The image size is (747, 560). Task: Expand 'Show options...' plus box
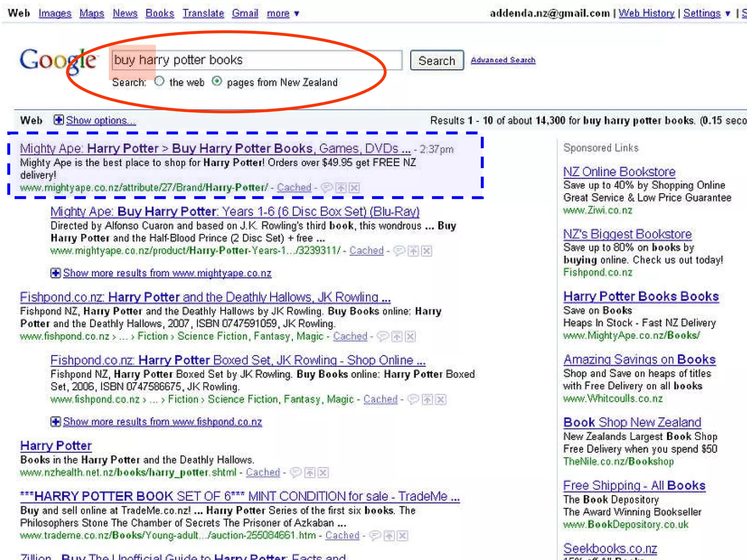[x=58, y=120]
